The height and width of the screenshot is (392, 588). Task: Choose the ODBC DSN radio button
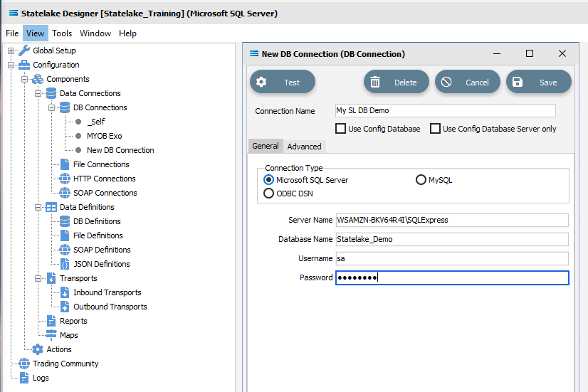coord(268,194)
